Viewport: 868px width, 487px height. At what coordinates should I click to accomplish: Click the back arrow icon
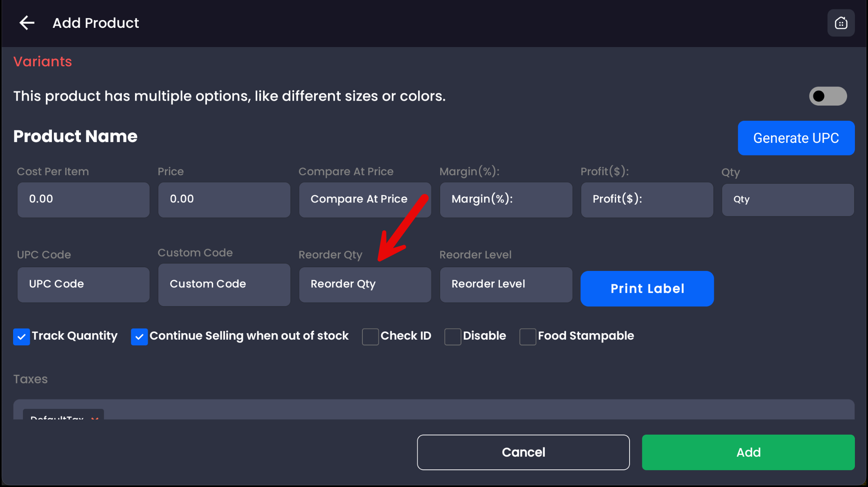click(27, 23)
